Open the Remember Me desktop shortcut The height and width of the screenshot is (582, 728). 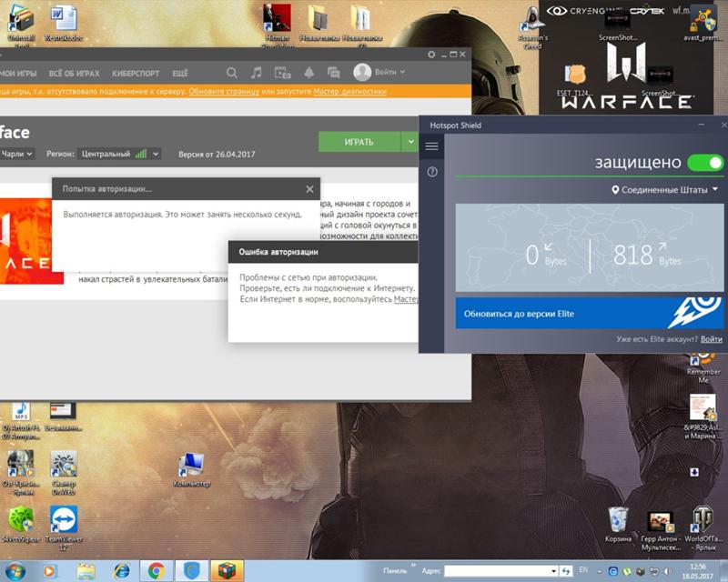point(703,368)
